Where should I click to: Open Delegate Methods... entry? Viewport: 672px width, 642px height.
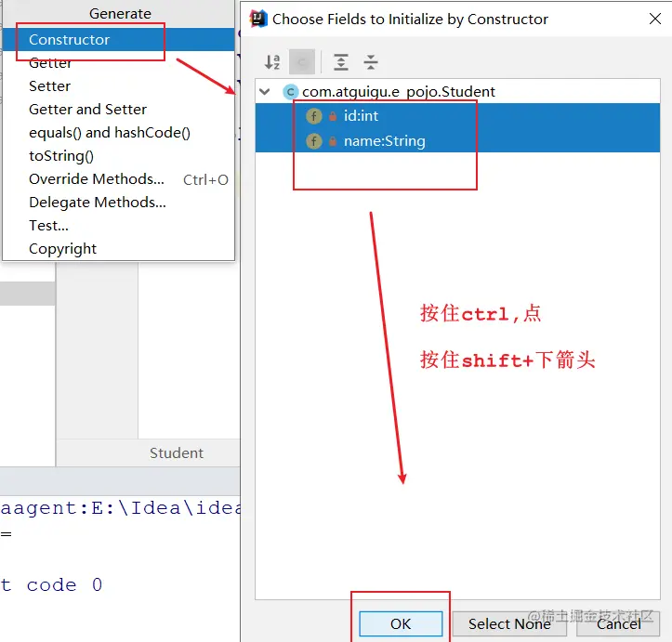click(x=118, y=203)
